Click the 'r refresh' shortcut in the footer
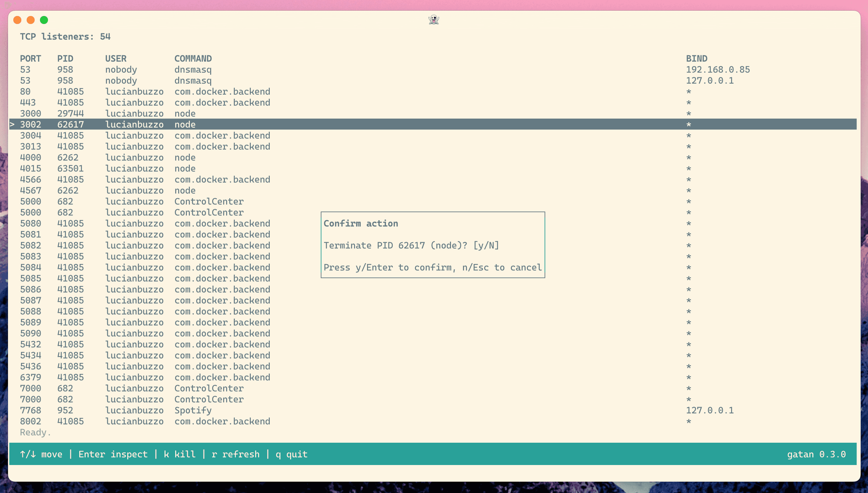The image size is (868, 493). 235,454
